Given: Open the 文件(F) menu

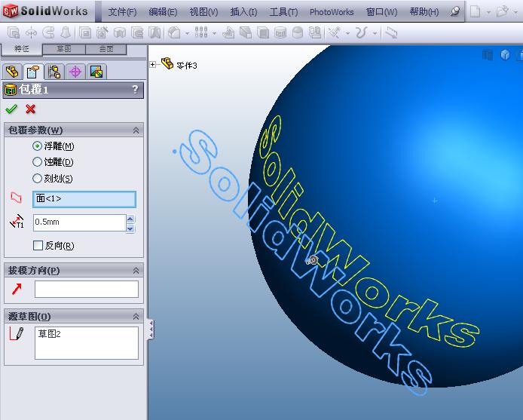Looking at the screenshot, I should click(122, 12).
